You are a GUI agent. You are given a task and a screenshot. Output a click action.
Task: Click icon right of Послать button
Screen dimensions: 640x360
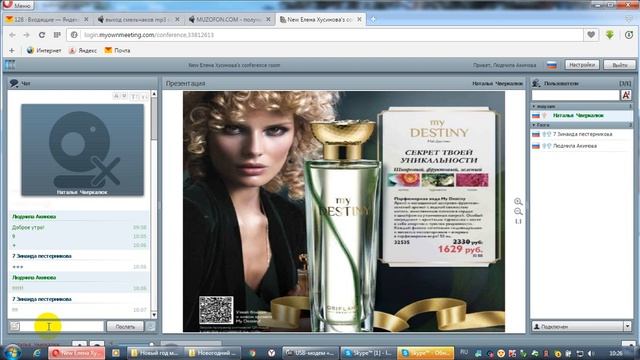pyautogui.click(x=151, y=327)
